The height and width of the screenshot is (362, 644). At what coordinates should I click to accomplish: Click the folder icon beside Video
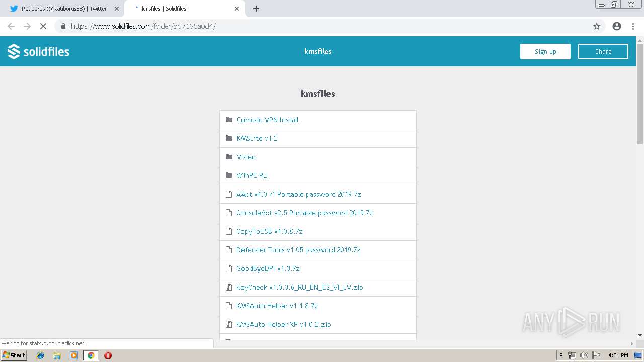pyautogui.click(x=229, y=157)
